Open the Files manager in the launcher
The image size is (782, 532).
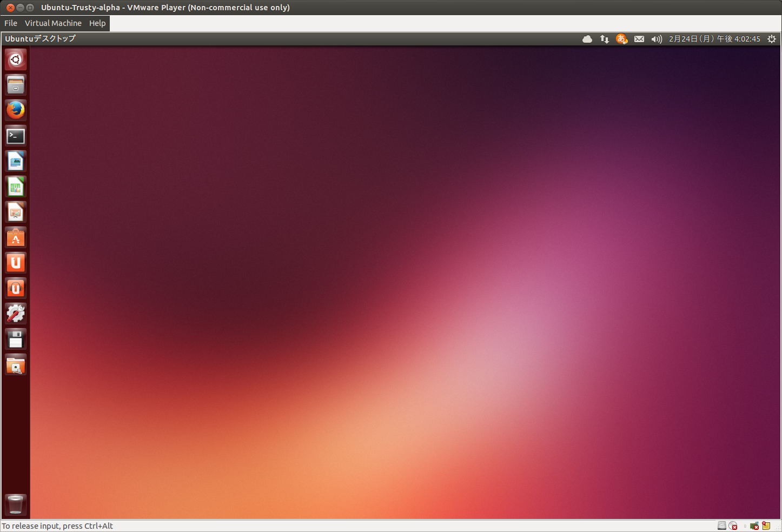tap(16, 85)
